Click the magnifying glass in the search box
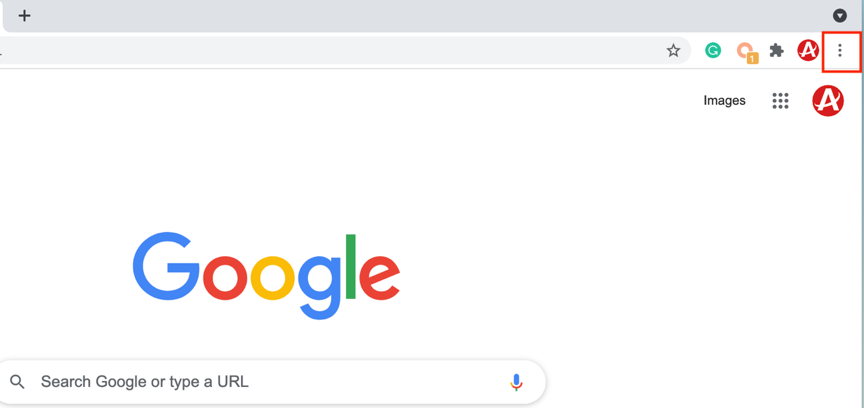Screen dimensions: 864x408 point(17,381)
